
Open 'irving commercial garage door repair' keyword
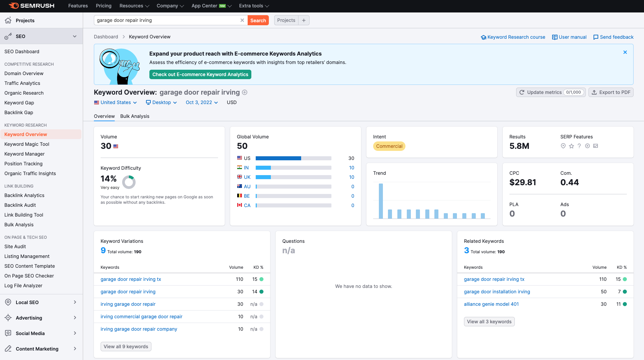141,317
